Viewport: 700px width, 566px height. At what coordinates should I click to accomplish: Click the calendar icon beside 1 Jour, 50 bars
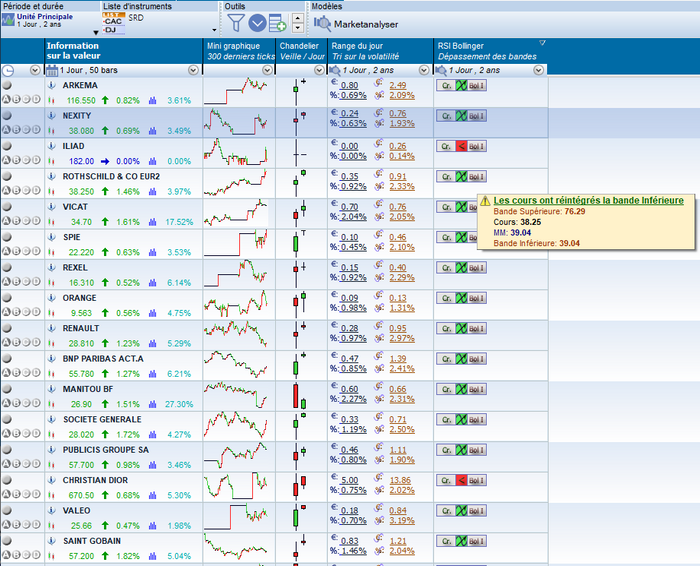coord(52,71)
